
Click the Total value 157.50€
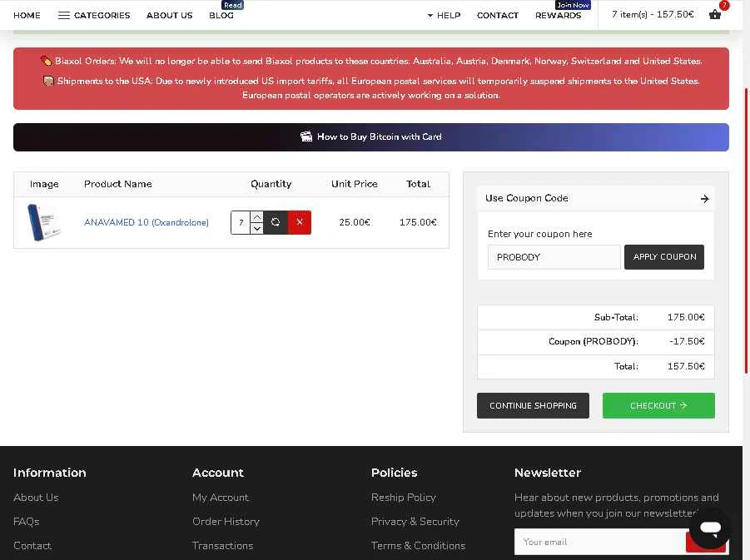[x=686, y=366]
